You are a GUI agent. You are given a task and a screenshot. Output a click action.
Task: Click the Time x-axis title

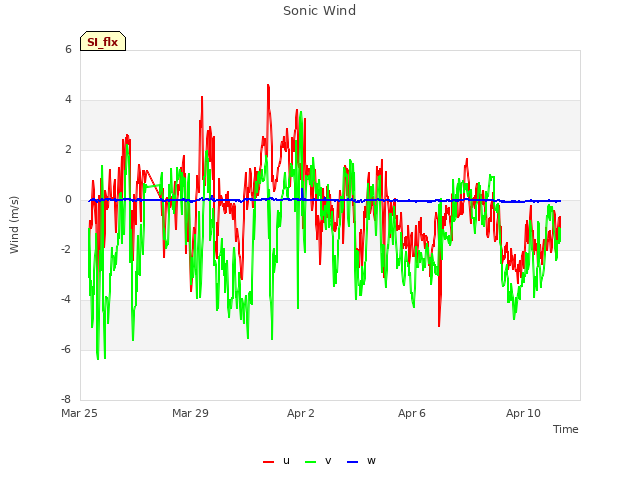[x=565, y=429]
